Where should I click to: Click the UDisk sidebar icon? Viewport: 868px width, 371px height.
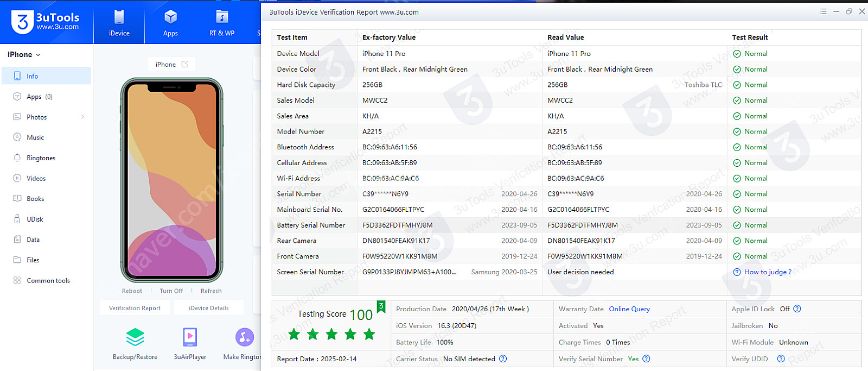coord(17,219)
